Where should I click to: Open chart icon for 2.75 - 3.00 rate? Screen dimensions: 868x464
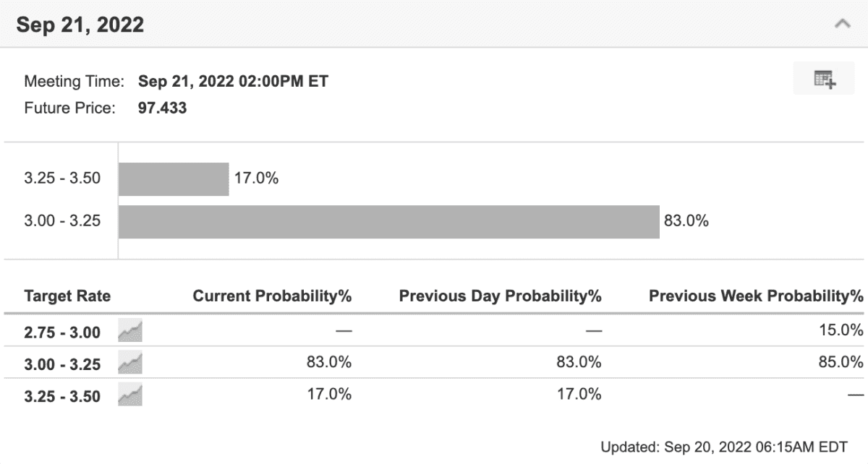pos(130,332)
